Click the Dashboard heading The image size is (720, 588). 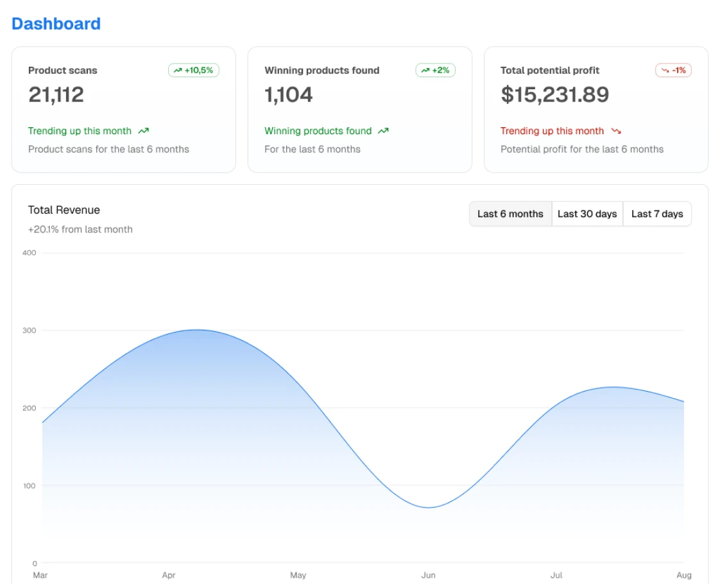pos(56,24)
